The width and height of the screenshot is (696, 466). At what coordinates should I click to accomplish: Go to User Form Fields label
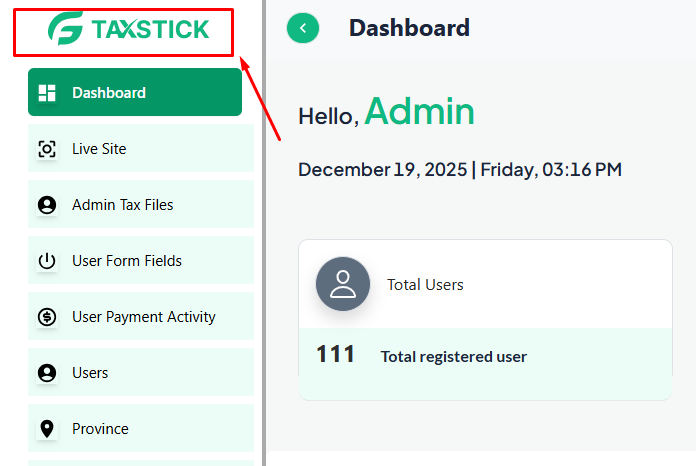(x=127, y=261)
